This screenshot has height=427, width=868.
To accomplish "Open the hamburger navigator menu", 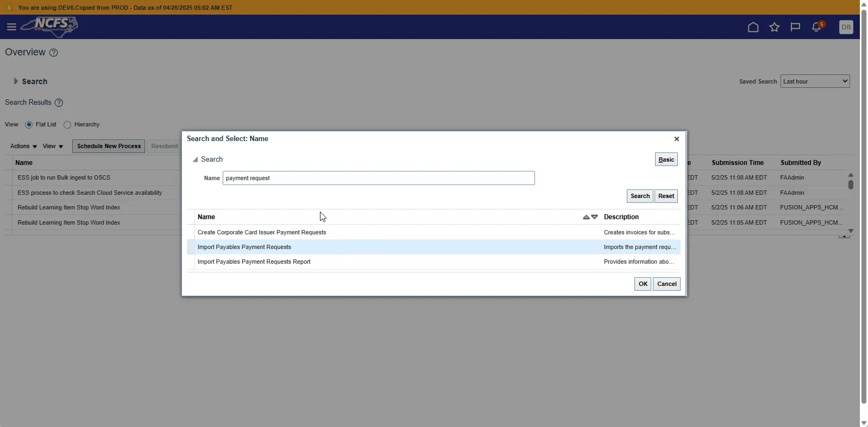I will (11, 27).
